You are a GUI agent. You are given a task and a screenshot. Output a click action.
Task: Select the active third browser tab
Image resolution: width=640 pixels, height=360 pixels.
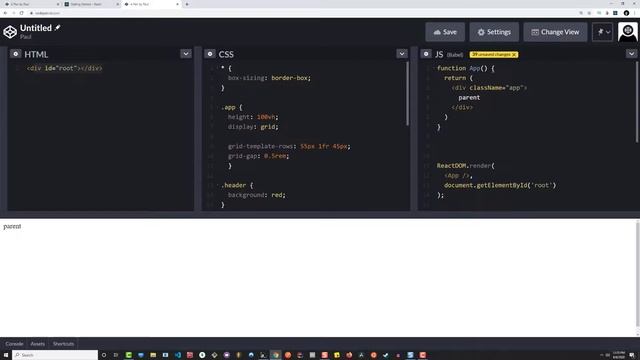151,4
